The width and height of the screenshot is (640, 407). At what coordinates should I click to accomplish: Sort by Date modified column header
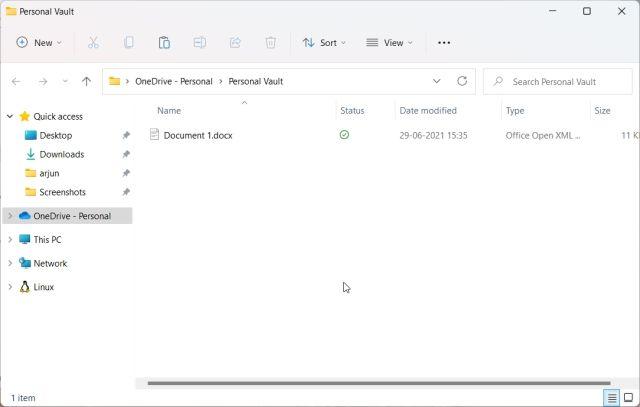coord(428,111)
